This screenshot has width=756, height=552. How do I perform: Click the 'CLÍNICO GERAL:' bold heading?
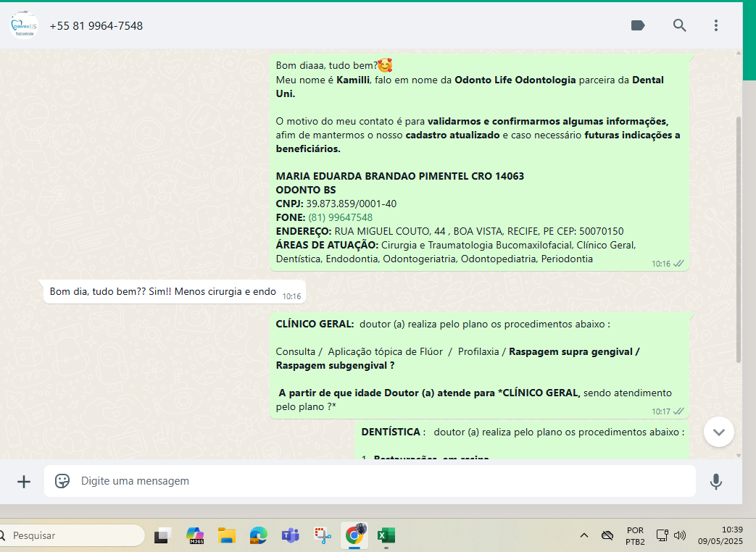point(315,324)
